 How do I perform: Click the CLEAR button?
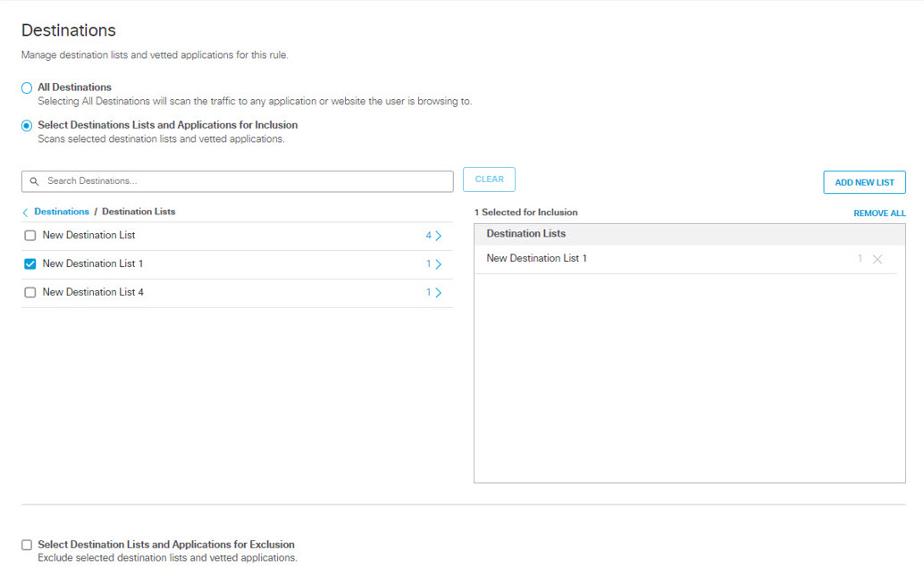tap(489, 179)
